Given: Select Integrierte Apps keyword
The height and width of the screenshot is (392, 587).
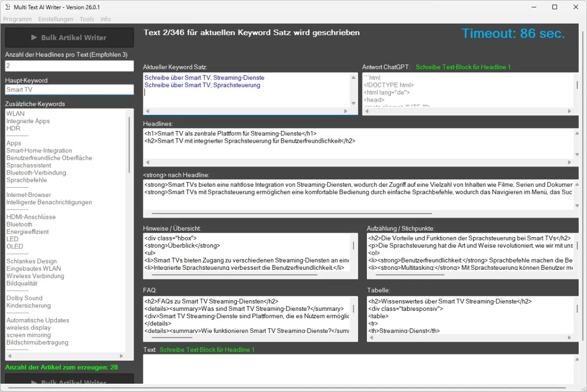Looking at the screenshot, I should click(28, 121).
